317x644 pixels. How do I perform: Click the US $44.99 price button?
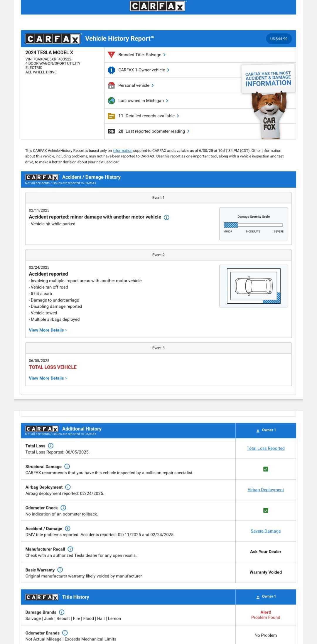coord(279,39)
